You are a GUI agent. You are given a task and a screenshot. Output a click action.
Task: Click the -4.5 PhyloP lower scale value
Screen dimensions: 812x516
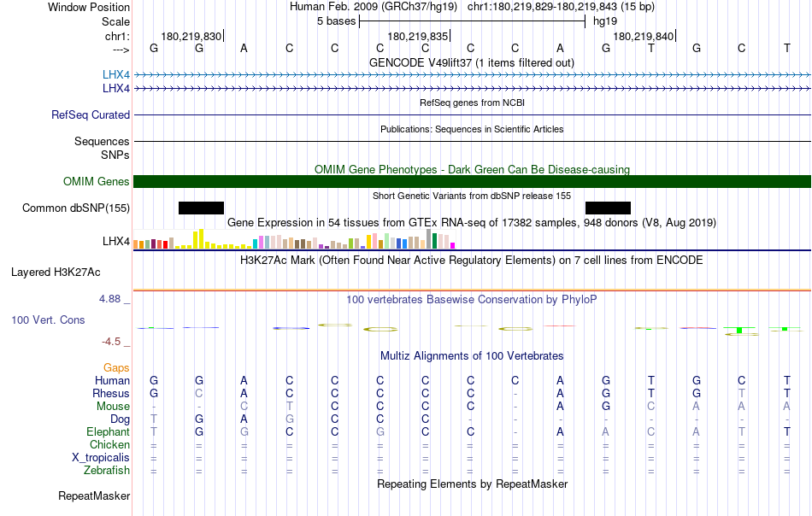tap(111, 341)
